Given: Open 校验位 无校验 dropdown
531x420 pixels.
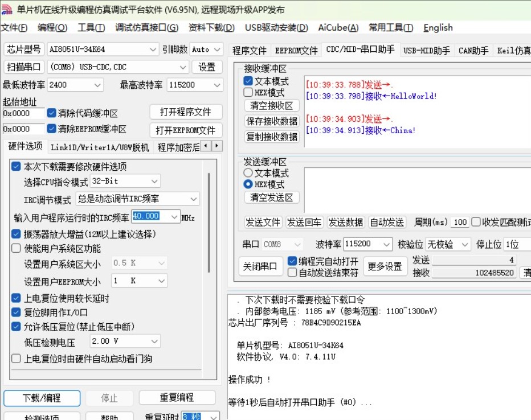Looking at the screenshot, I should click(448, 244).
